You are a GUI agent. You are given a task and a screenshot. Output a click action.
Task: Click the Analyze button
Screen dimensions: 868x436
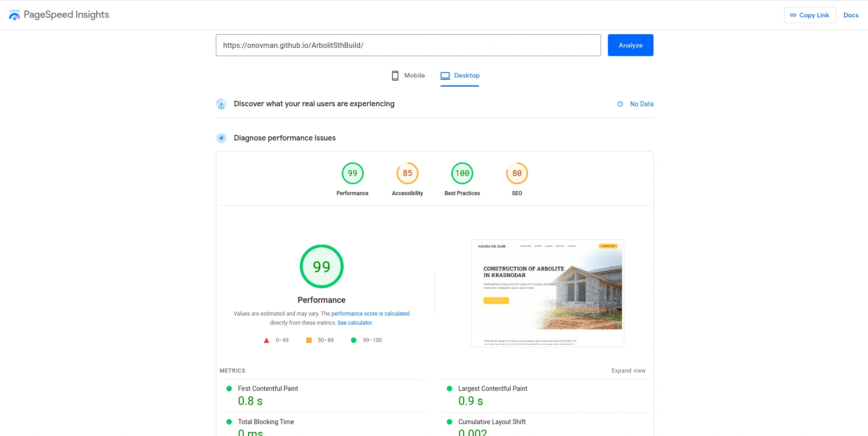[x=631, y=45]
